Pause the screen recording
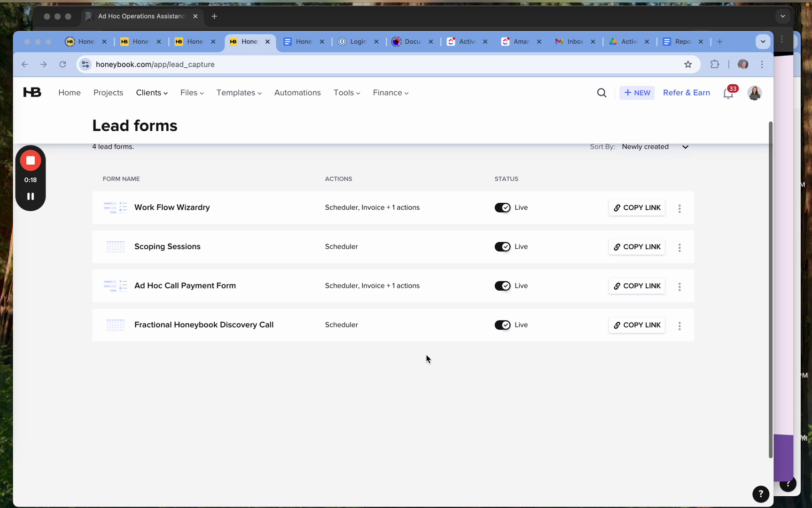 click(x=31, y=196)
